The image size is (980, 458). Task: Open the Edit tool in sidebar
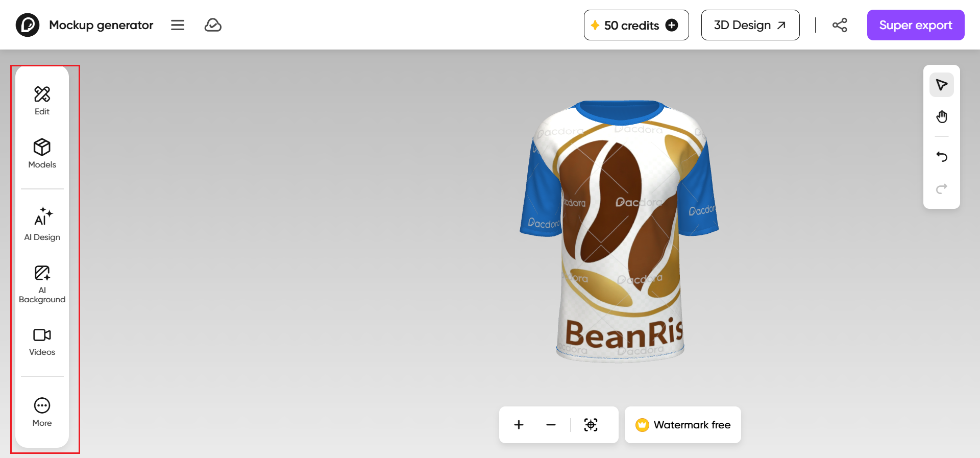42,101
